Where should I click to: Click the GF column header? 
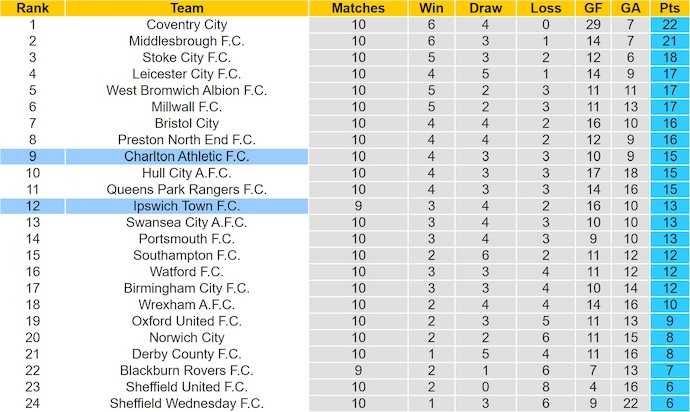(x=594, y=8)
